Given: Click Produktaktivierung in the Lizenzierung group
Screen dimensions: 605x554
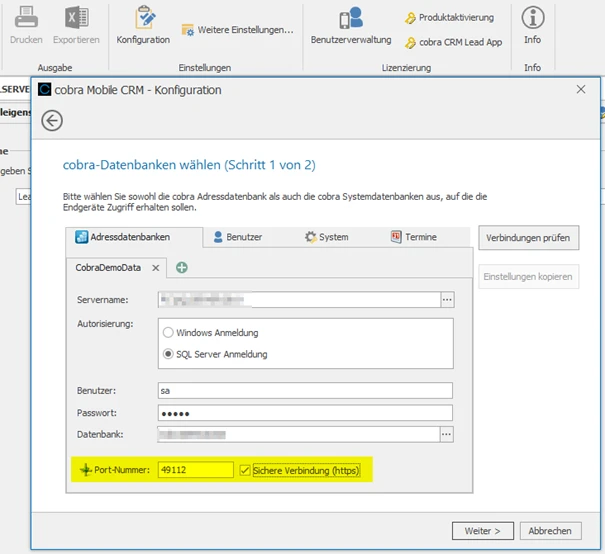Looking at the screenshot, I should point(450,18).
